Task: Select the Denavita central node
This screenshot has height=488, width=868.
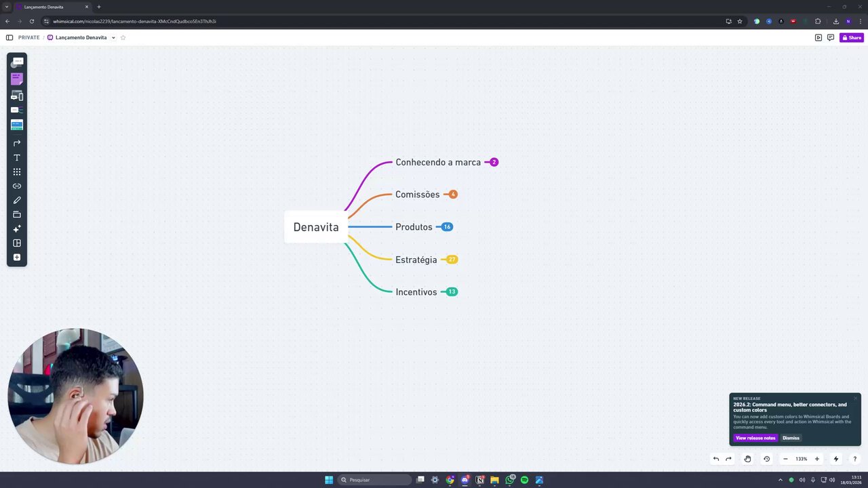Action: [x=316, y=227]
